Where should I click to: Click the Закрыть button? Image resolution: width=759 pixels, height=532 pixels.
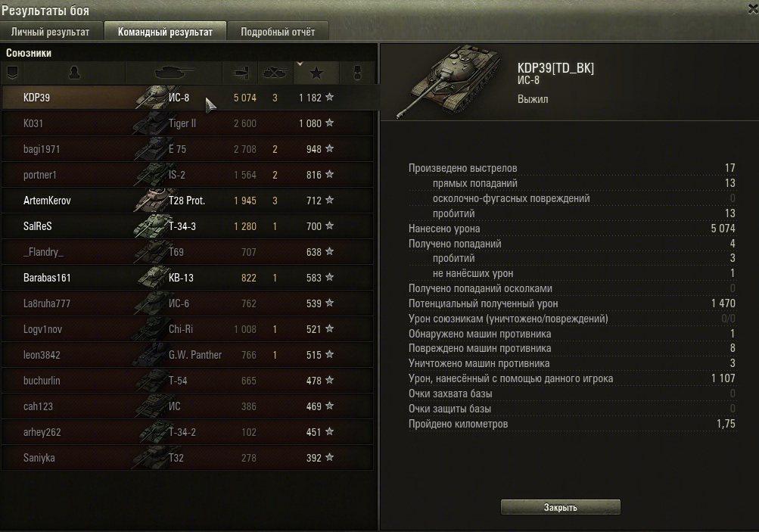[x=560, y=507]
